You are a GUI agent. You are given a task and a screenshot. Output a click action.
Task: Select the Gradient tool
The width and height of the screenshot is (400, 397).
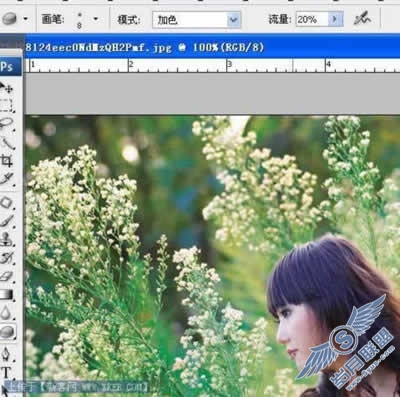coord(6,294)
